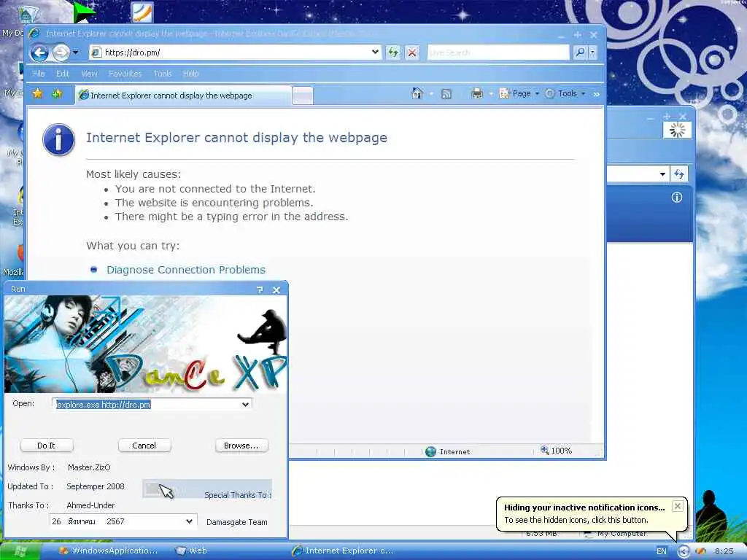The width and height of the screenshot is (747, 560).
Task: Open Favorites Center star icon
Action: 38,94
